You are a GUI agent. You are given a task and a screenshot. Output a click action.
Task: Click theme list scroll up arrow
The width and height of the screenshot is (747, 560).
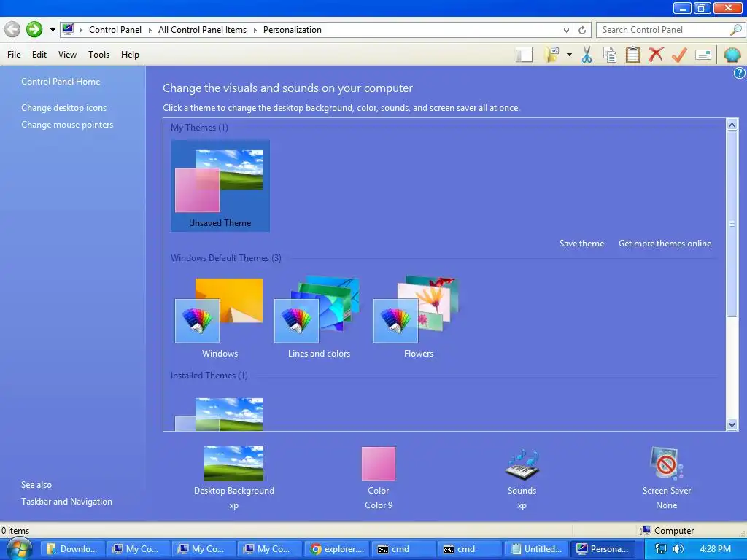click(x=732, y=125)
